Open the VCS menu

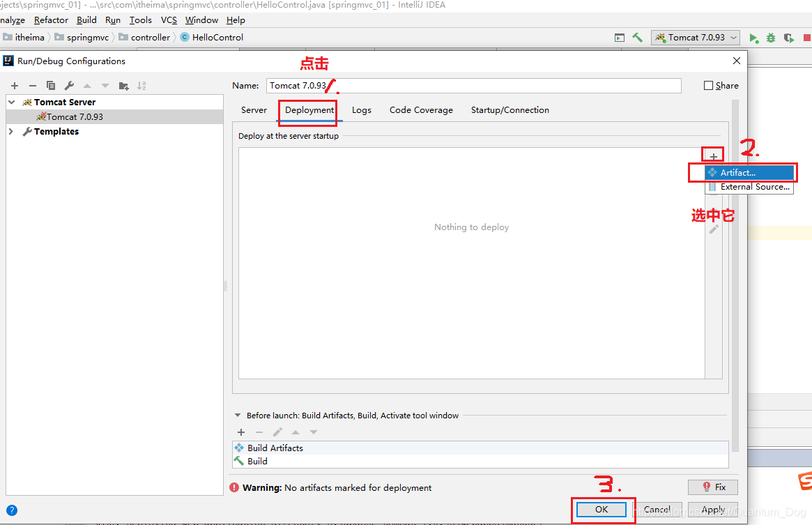tap(169, 20)
